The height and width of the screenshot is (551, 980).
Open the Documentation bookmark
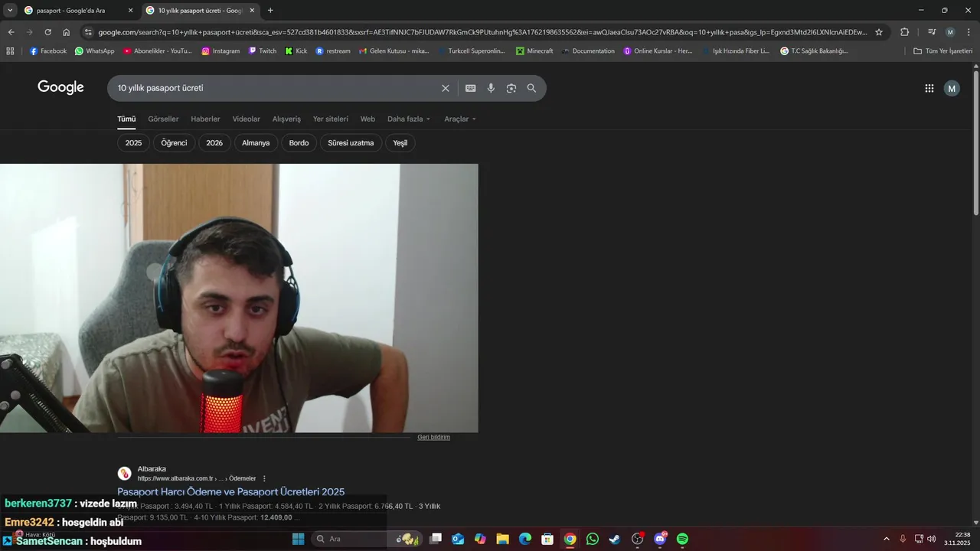coord(587,51)
